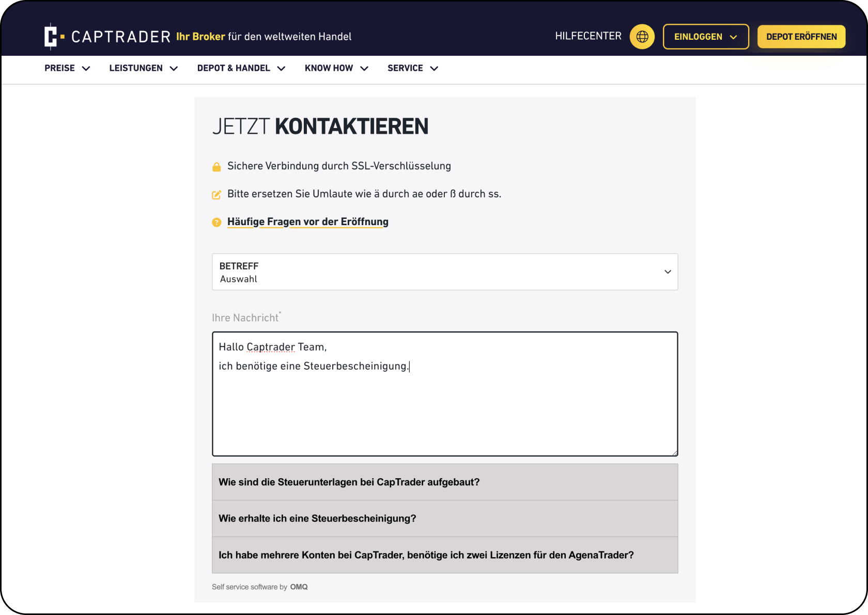
Task: Open the OMQ self service link
Action: (x=299, y=587)
